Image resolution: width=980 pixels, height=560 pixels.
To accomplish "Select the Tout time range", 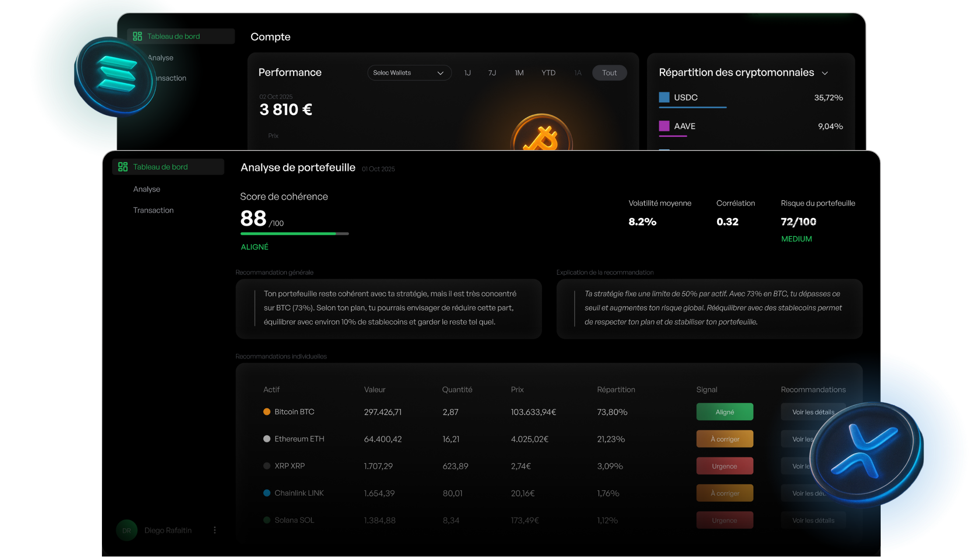I will tap(609, 73).
